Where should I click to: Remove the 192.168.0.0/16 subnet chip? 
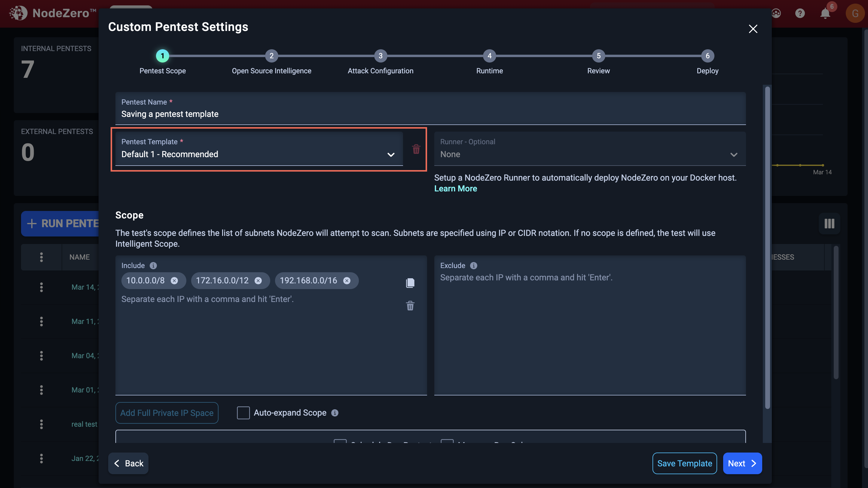(x=347, y=281)
